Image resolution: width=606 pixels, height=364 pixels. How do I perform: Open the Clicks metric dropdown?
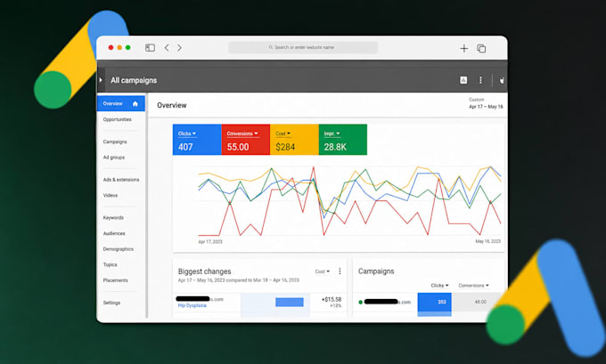coord(187,133)
